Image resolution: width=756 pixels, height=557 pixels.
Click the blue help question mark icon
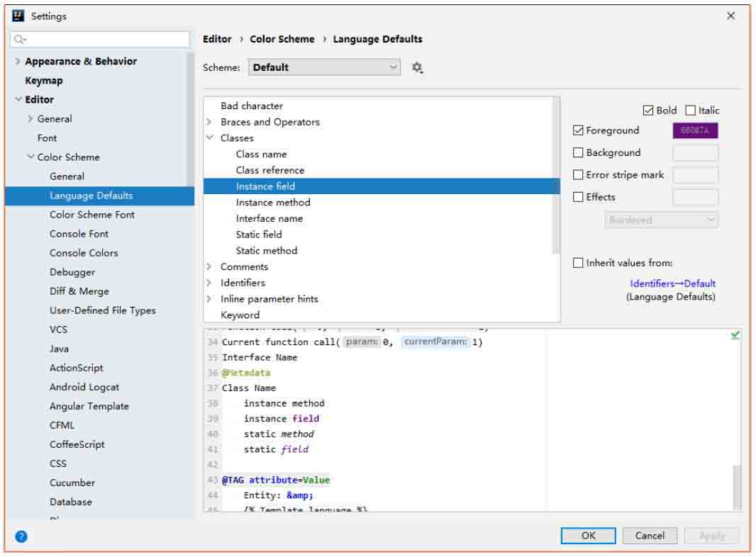(21, 536)
